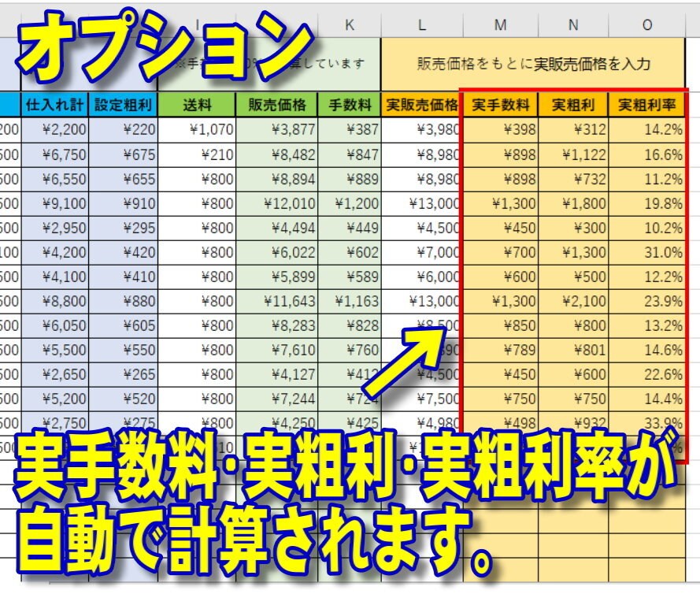This screenshot has height=594, width=700.
Task: Select the 14.4% 実粗利率 cell
Action: point(647,399)
